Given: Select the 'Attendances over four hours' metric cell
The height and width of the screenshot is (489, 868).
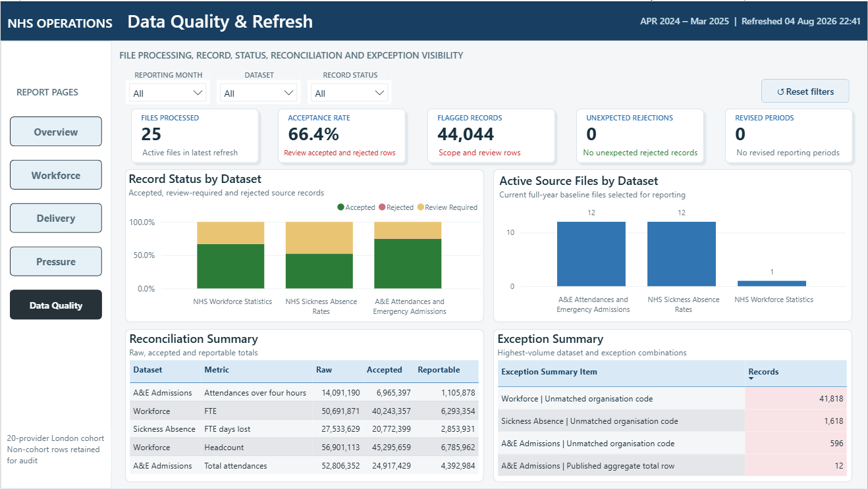Looking at the screenshot, I should 255,393.
